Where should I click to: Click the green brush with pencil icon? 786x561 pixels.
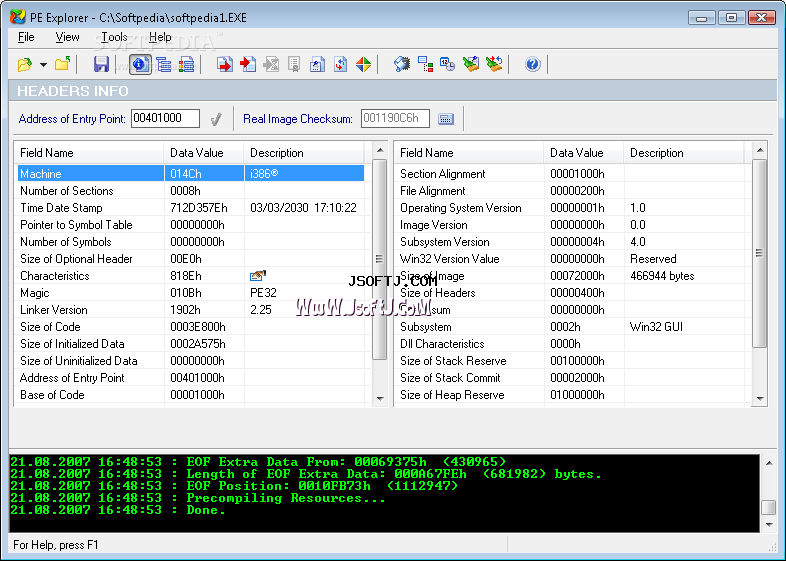click(x=471, y=64)
